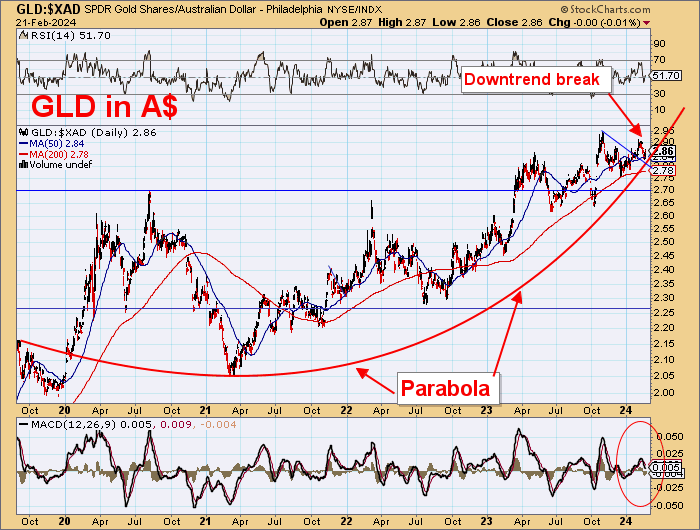Click the MACD histogram value -0.004 in the legend

point(218,425)
